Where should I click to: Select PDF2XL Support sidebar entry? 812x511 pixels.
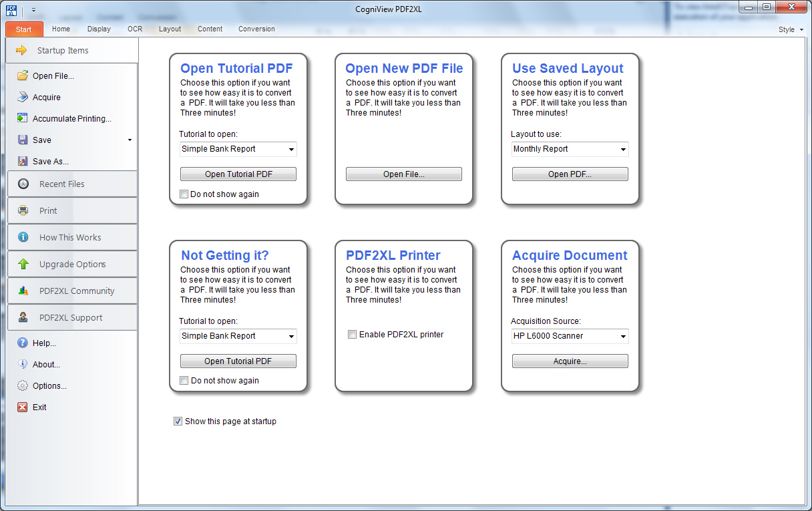72,317
